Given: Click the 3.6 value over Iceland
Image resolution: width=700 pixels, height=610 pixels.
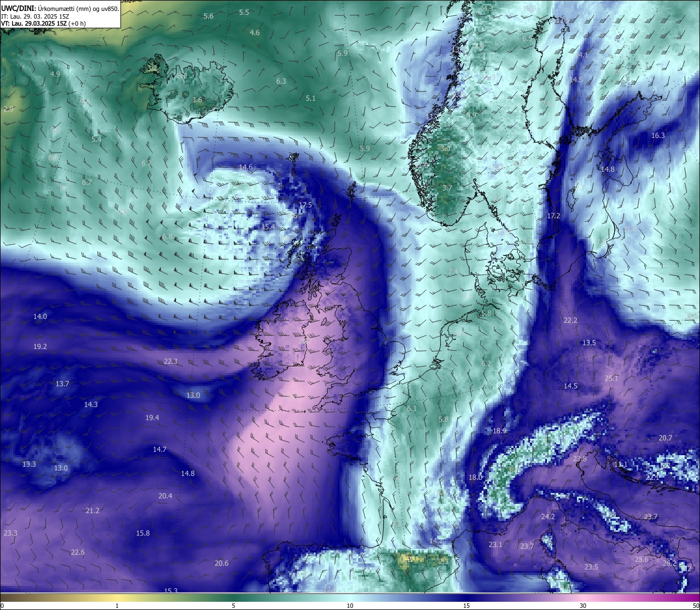Looking at the screenshot, I should pos(197,100).
